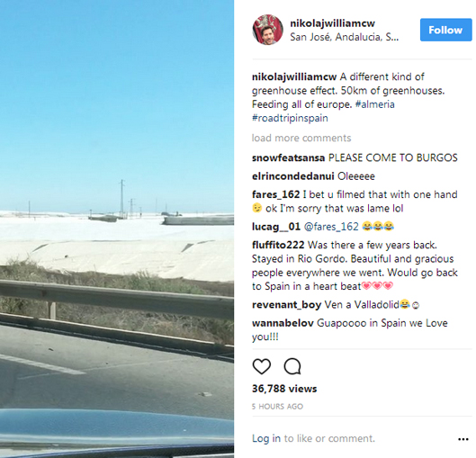Screen dimensions: 476x458
Task: Open wannabelov commenter profile
Action: pos(283,323)
